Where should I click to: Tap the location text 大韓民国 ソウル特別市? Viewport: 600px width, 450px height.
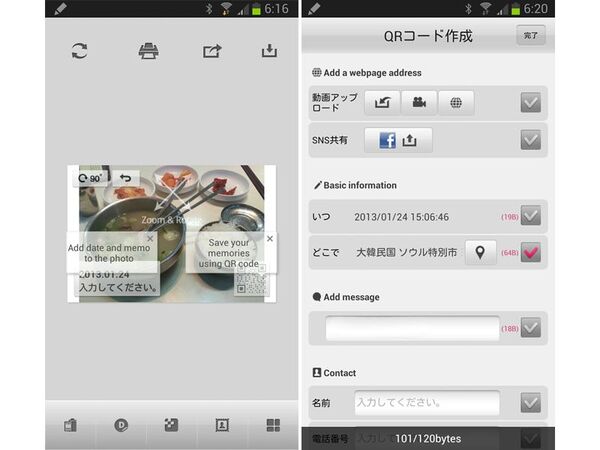point(407,253)
